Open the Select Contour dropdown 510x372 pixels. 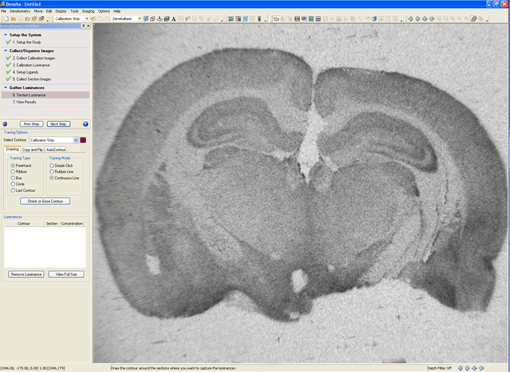click(76, 140)
